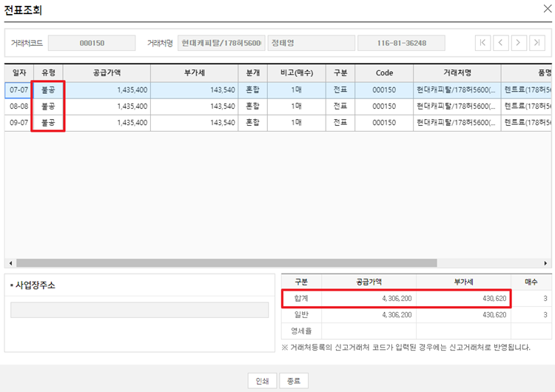This screenshot has height=392, width=555.
Task: Click 합계 공급가액 value 4,306,200
Action: tap(397, 298)
